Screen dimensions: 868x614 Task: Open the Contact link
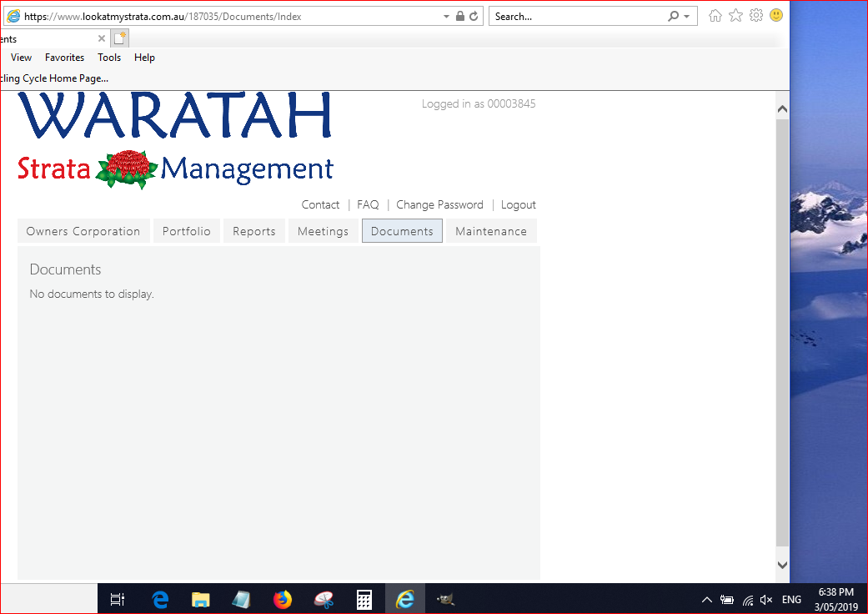point(320,205)
